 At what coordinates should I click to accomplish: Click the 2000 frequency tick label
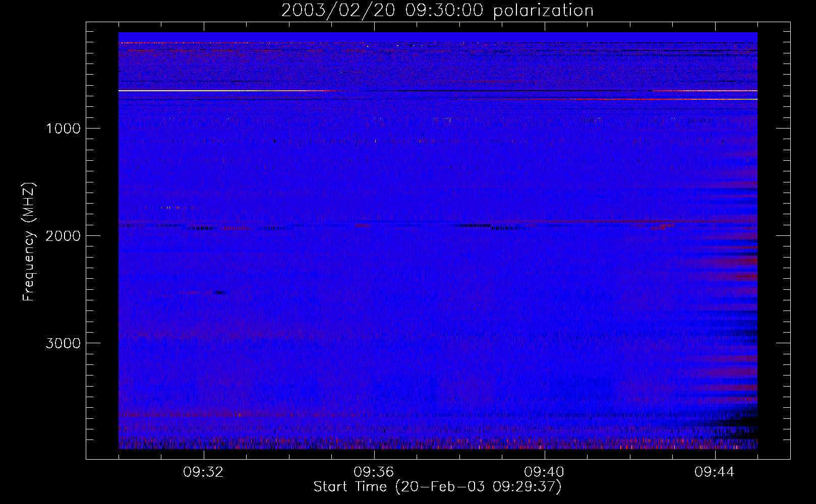[63, 236]
